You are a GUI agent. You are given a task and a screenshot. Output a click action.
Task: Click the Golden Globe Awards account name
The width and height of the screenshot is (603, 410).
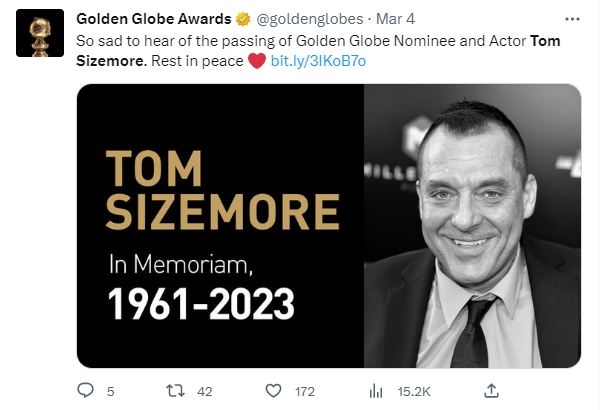[154, 19]
